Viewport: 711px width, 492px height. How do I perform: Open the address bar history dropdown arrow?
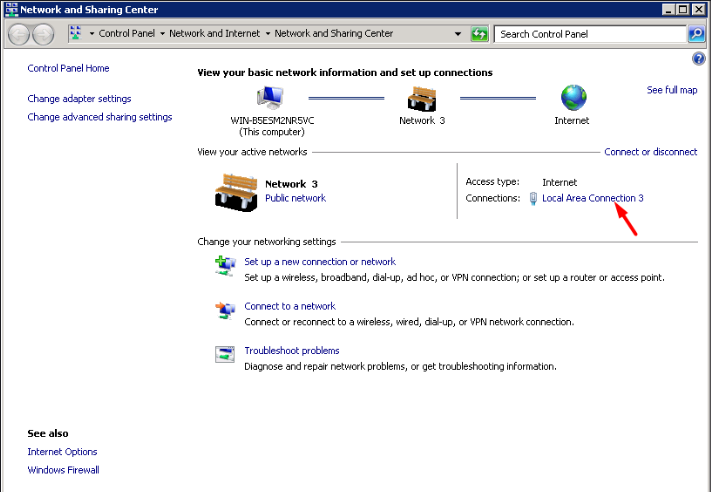(x=458, y=34)
